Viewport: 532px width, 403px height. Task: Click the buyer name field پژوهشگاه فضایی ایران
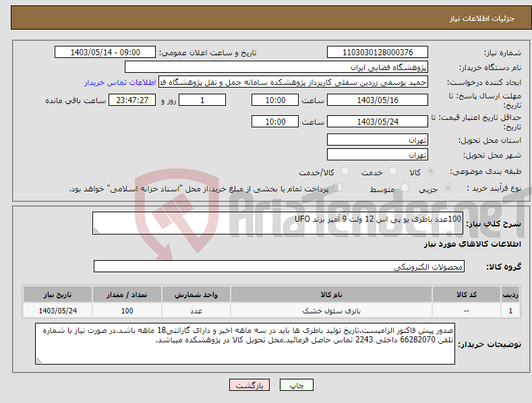click(x=276, y=67)
